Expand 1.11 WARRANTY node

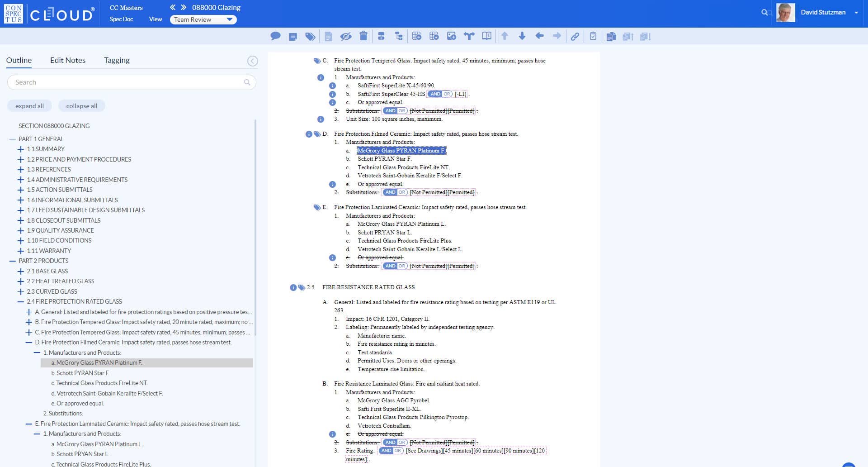pyautogui.click(x=21, y=251)
